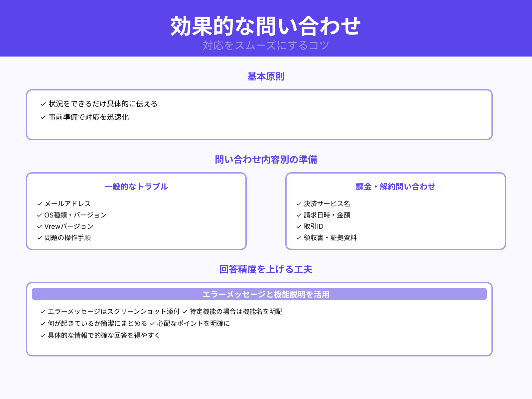Click the checkmark icon beside 領収書・証拠資料
The image size is (532, 399).
[x=298, y=238]
